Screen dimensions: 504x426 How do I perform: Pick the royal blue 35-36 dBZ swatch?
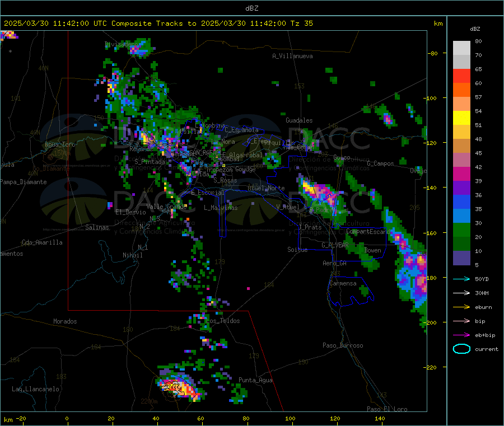coord(461,202)
